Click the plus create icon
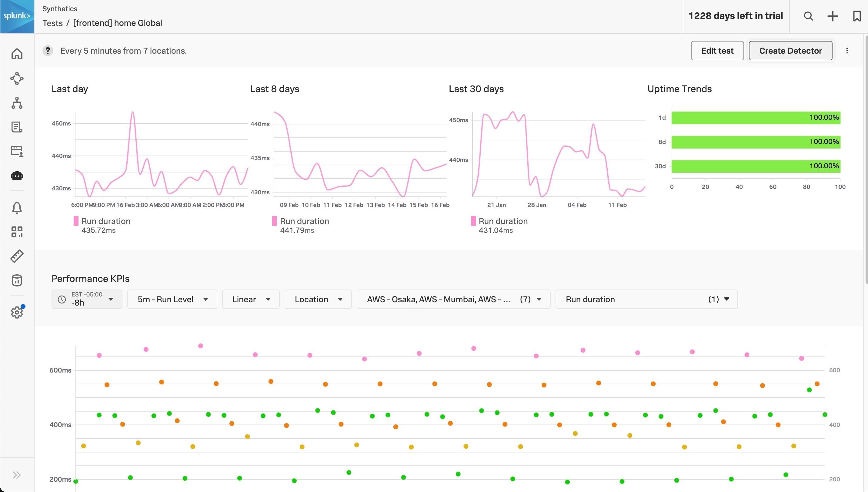 (x=833, y=16)
